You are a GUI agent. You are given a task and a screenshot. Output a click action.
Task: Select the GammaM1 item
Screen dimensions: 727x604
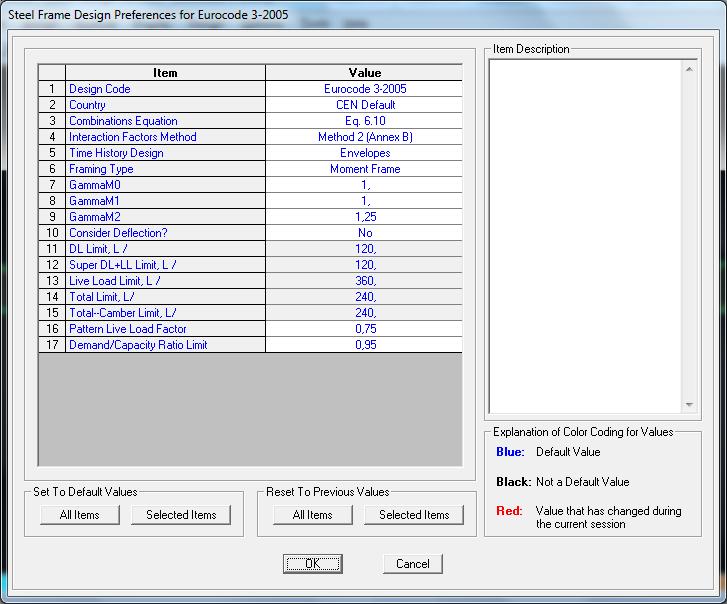165,201
